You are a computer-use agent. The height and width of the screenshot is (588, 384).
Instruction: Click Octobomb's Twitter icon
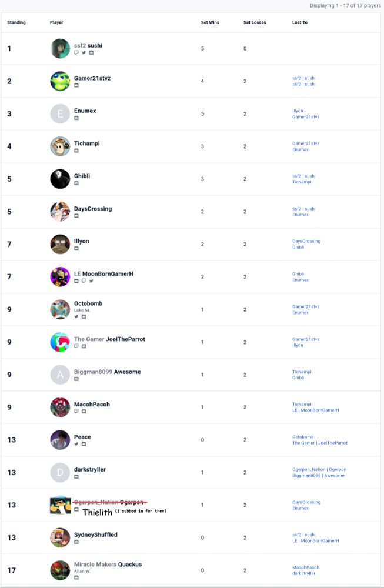click(x=76, y=317)
